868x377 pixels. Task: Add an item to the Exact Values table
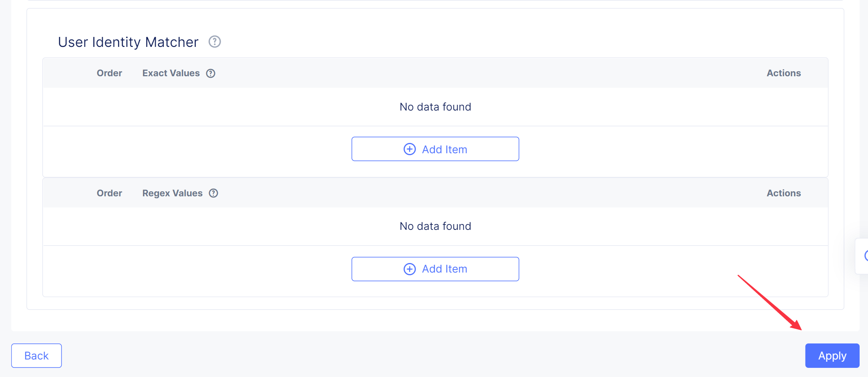[435, 149]
